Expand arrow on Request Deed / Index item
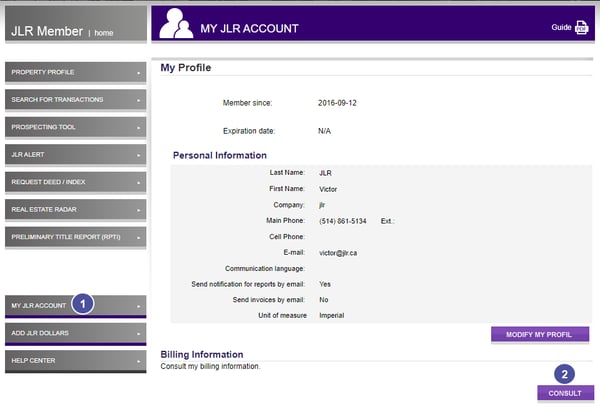The width and height of the screenshot is (600, 407). tap(139, 183)
